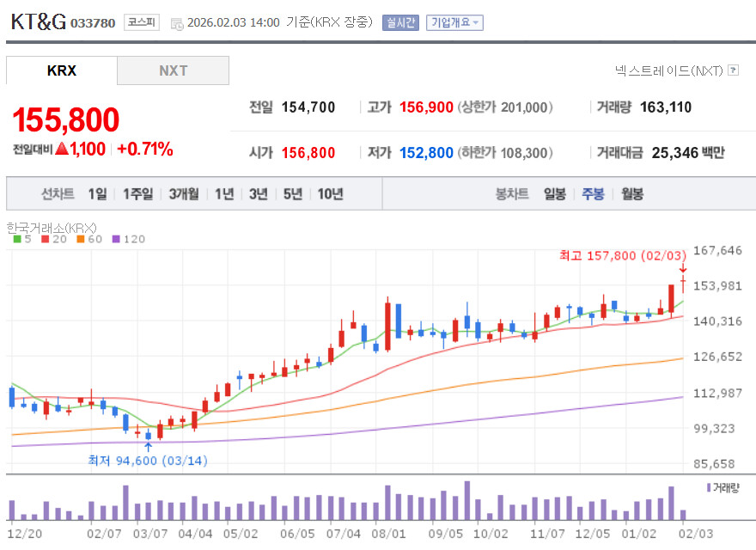This screenshot has width=756, height=550.
Task: Show the 1일 line chart
Action: coord(97,194)
